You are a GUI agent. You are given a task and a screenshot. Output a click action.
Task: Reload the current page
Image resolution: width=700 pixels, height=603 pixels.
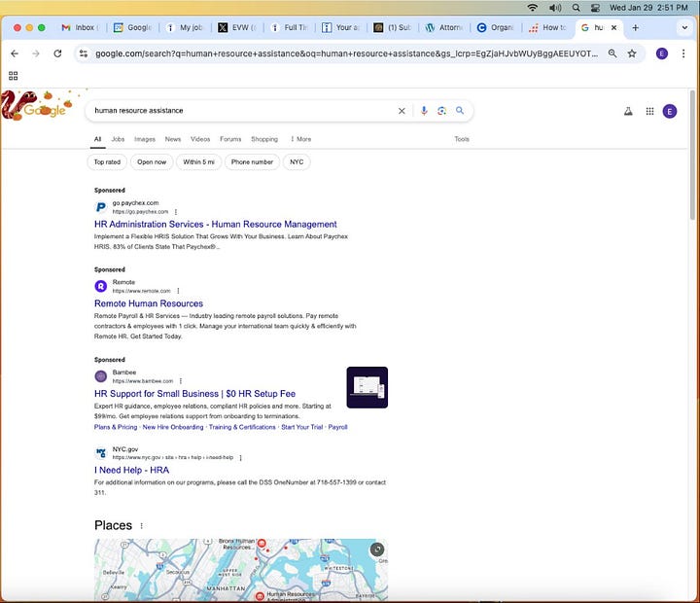click(x=57, y=53)
